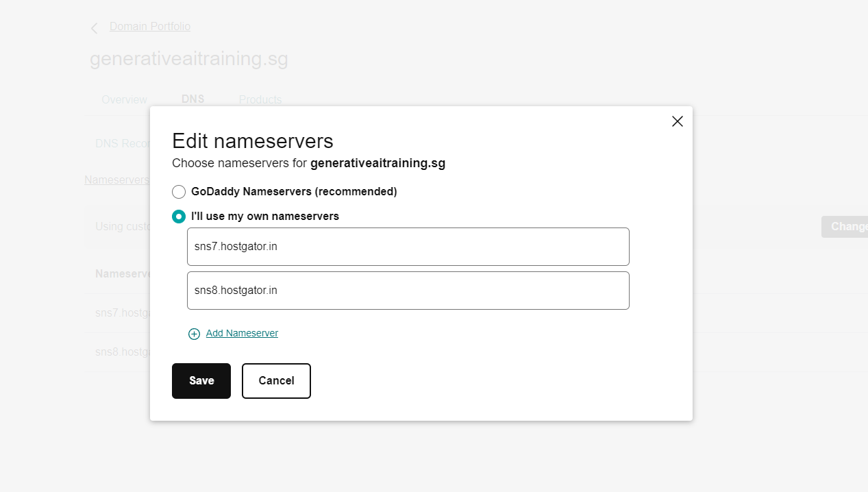
Task: Click the Change nameservers button at right
Action: pyautogui.click(x=845, y=227)
